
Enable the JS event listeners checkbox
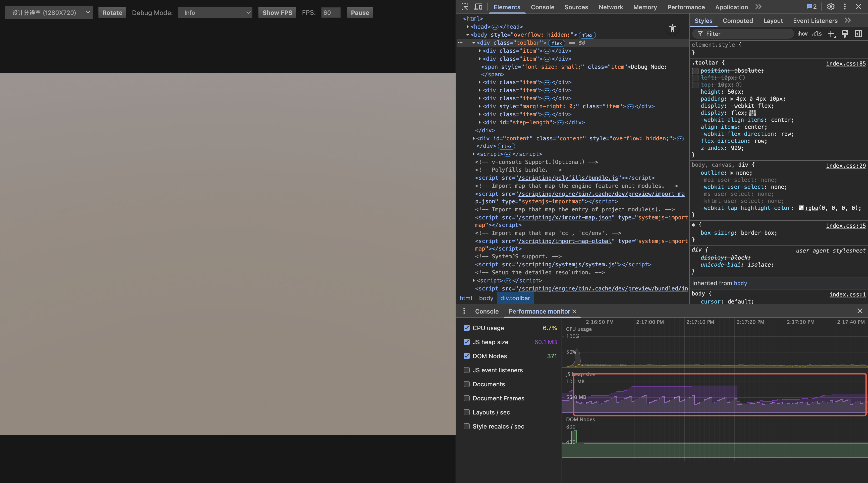[x=466, y=370]
